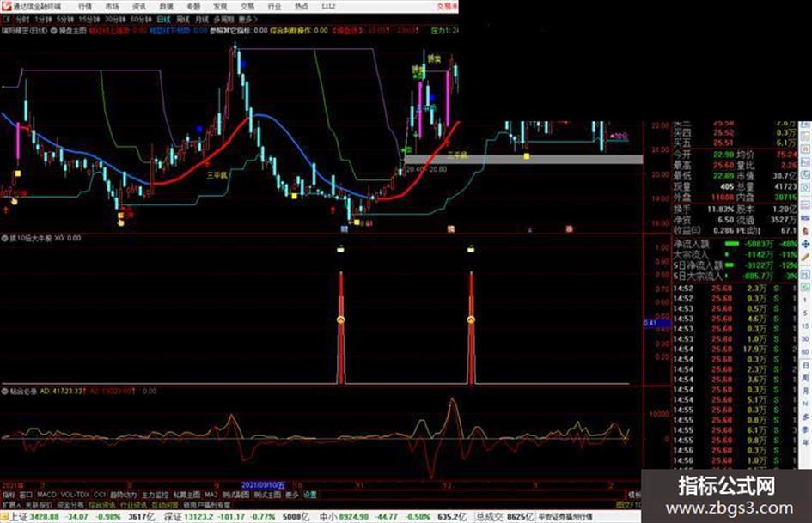Switch to 1-minute period in right sidebar
This screenshot has height=523, width=812.
[x=805, y=301]
